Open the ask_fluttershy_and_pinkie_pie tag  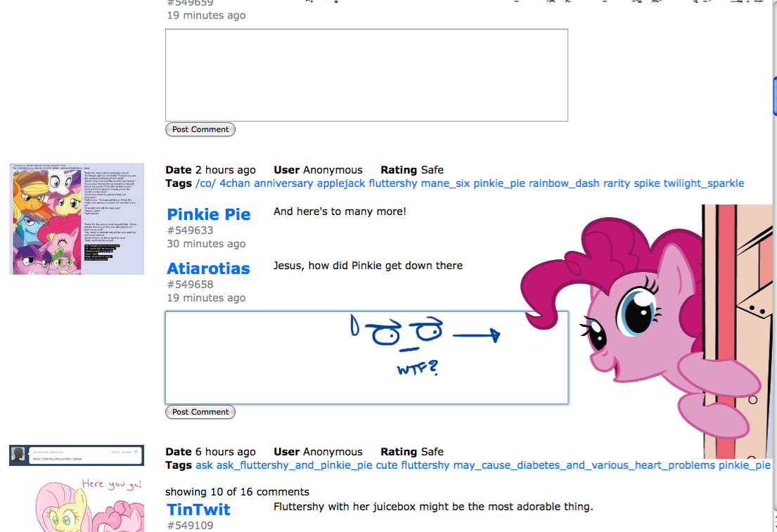(x=294, y=466)
